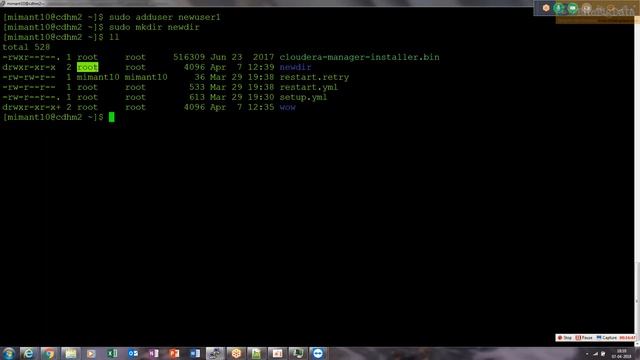Image resolution: width=640 pixels, height=360 pixels.
Task: Open Word from the taskbar
Action: pos(195,353)
